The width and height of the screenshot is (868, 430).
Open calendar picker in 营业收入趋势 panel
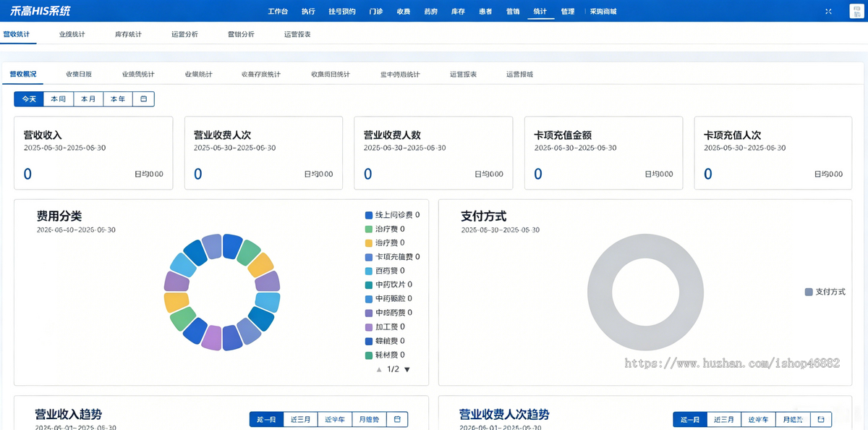point(397,419)
